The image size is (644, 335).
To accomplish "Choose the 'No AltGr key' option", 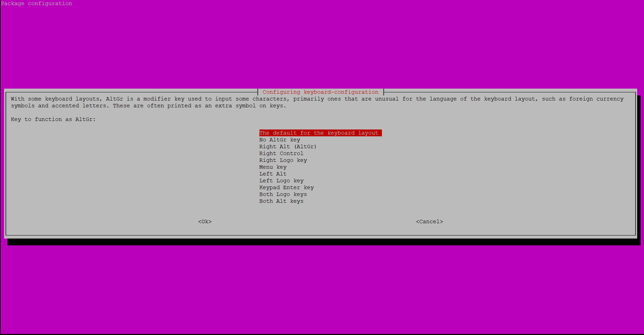I will click(x=280, y=140).
